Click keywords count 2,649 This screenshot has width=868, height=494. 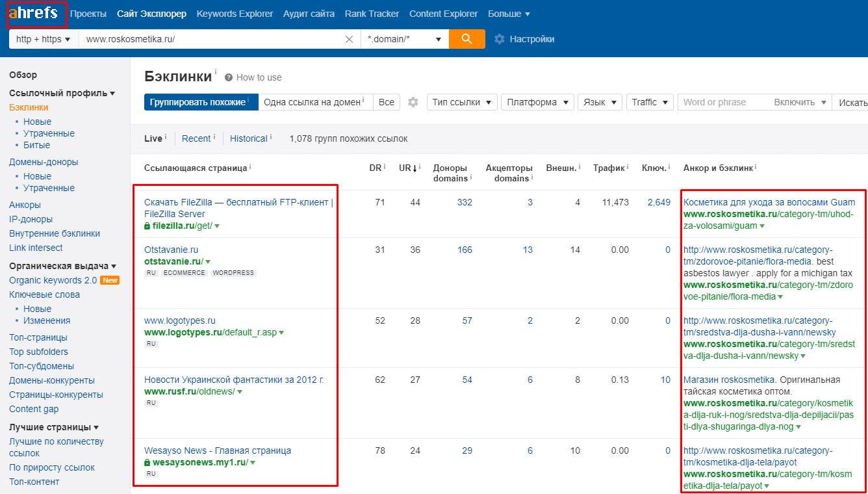click(659, 202)
